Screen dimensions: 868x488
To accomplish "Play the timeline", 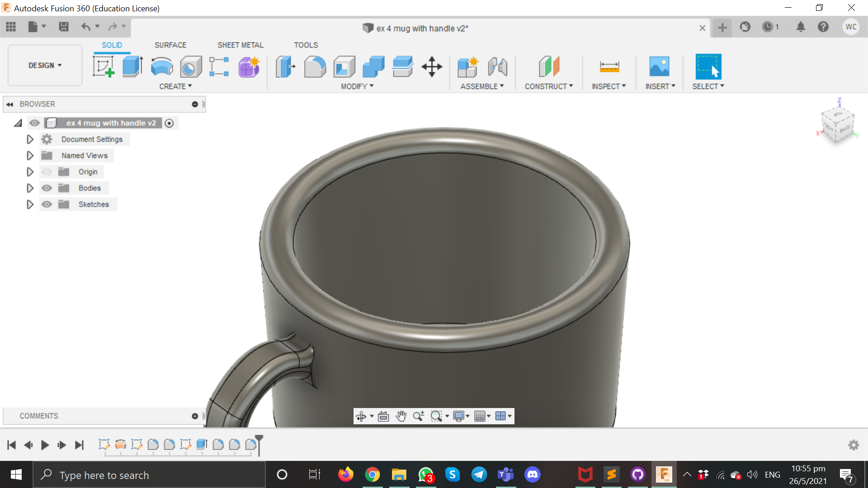I will pos(45,445).
